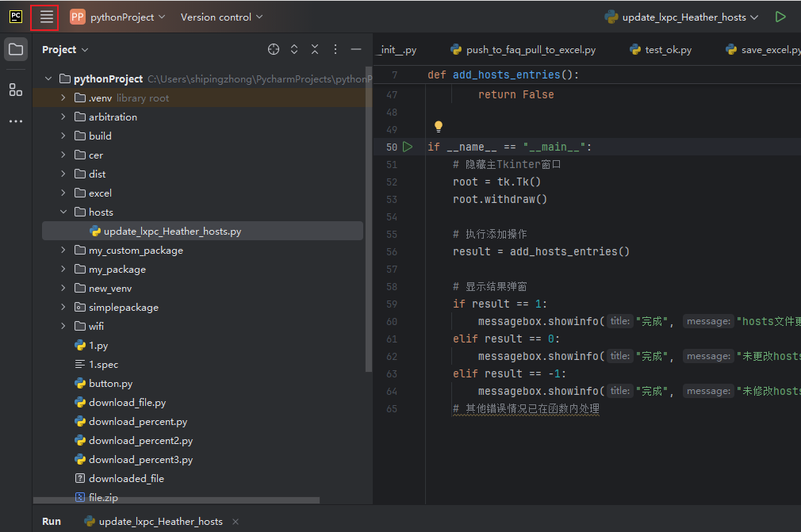This screenshot has height=532, width=801.
Task: Select the file.zip item
Action: click(97, 497)
